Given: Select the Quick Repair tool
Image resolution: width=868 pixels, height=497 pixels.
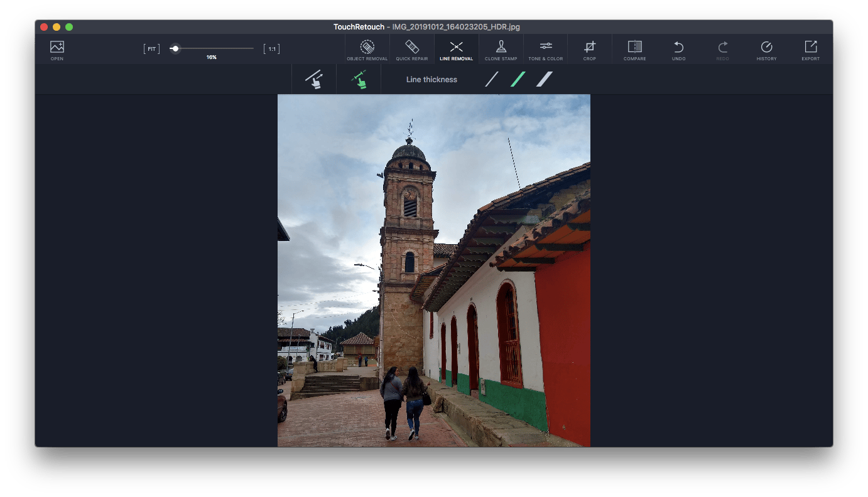Looking at the screenshot, I should (412, 50).
